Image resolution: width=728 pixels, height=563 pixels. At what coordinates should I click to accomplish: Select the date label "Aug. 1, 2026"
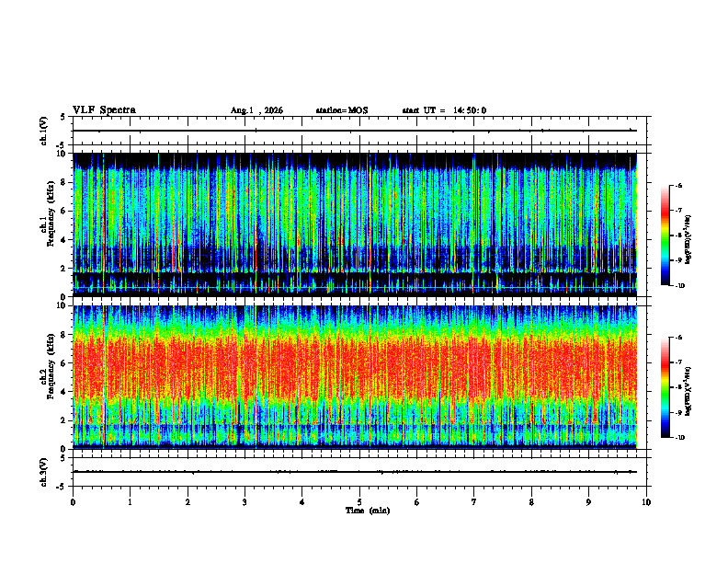click(x=256, y=110)
